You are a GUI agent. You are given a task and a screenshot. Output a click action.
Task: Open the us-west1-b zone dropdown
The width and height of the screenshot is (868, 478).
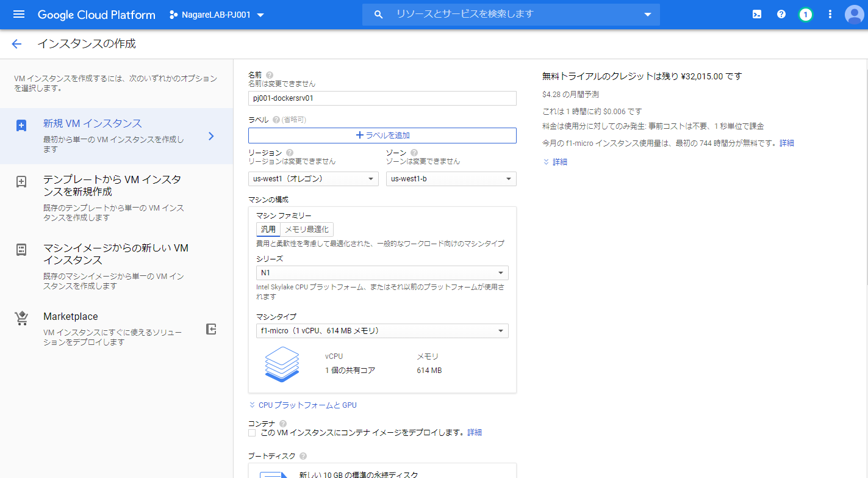[x=451, y=179]
